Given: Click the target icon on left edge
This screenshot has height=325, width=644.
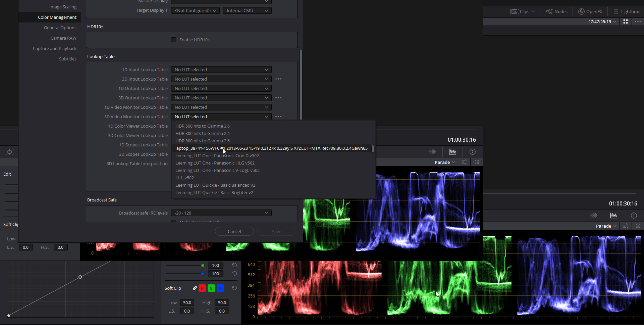Looking at the screenshot, I should tap(10, 152).
